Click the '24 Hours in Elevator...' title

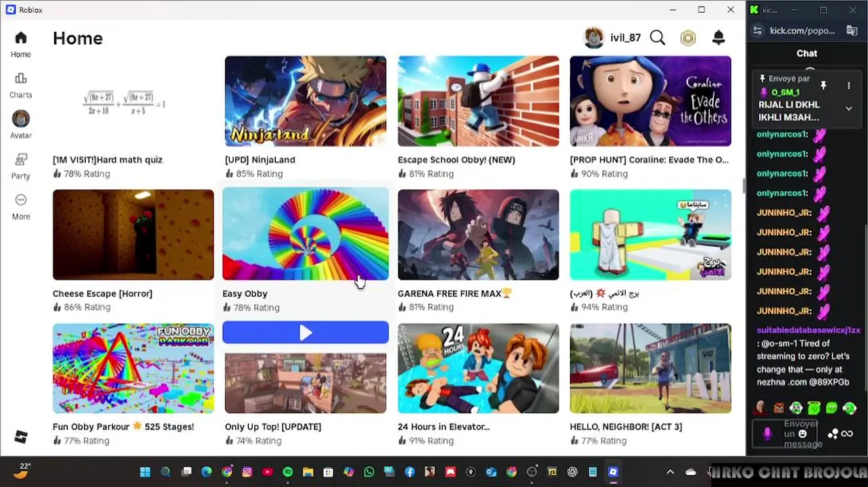pyautogui.click(x=443, y=427)
